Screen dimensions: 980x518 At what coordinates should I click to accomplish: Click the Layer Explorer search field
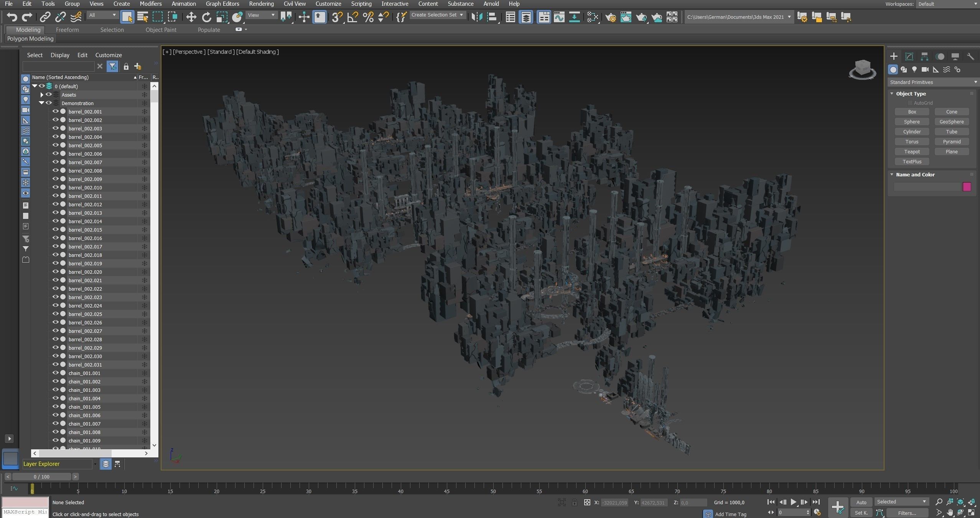tap(58, 66)
